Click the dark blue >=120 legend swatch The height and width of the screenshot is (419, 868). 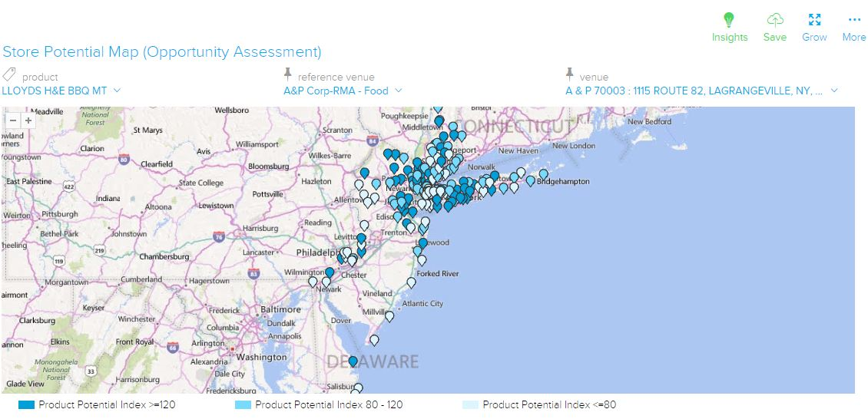27,404
